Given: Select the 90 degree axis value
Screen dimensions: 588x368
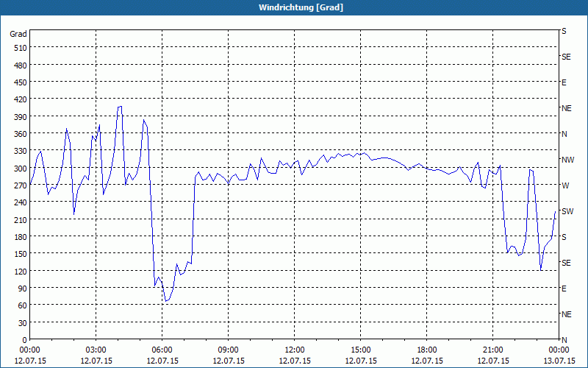Looking at the screenshot, I should pyautogui.click(x=23, y=289).
